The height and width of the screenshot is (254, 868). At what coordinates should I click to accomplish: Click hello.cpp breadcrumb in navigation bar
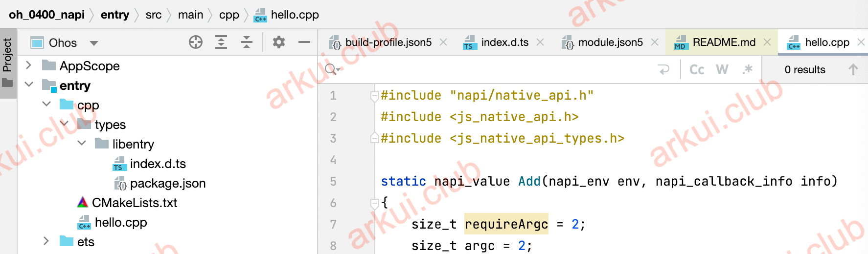pyautogui.click(x=287, y=15)
